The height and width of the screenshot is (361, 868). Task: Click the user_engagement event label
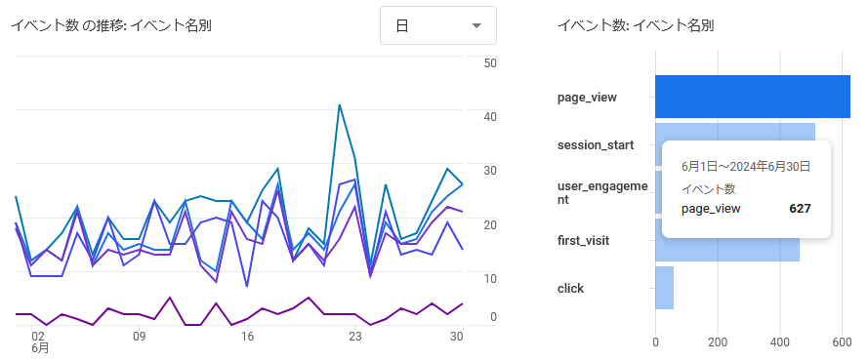click(x=602, y=193)
